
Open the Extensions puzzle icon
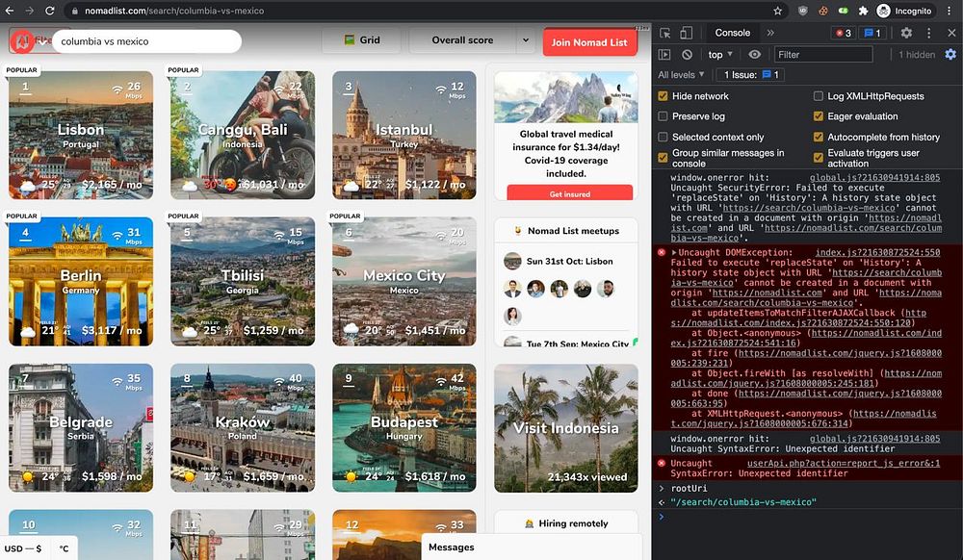[864, 11]
